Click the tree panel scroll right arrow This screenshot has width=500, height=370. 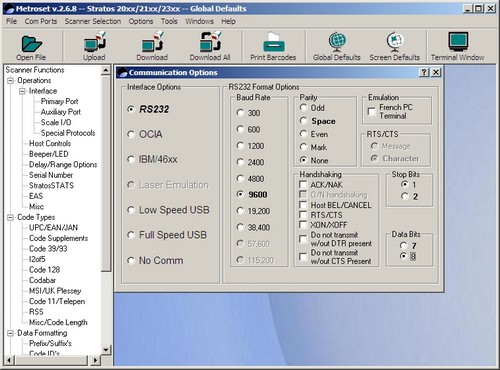pos(95,360)
